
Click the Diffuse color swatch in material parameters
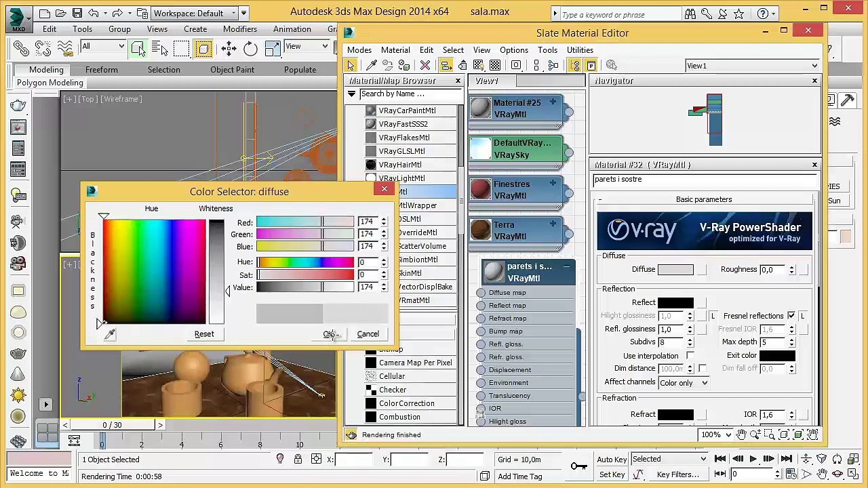click(x=675, y=270)
